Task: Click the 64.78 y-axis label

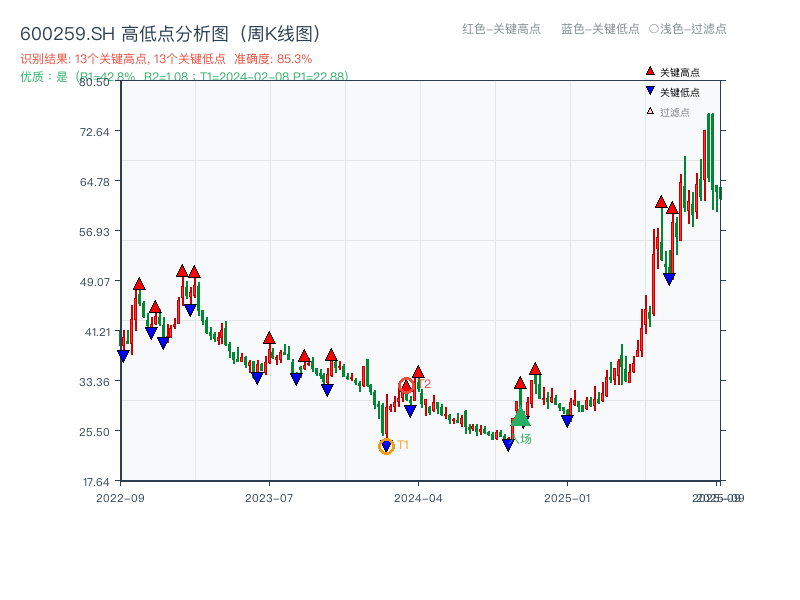Action: click(94, 182)
